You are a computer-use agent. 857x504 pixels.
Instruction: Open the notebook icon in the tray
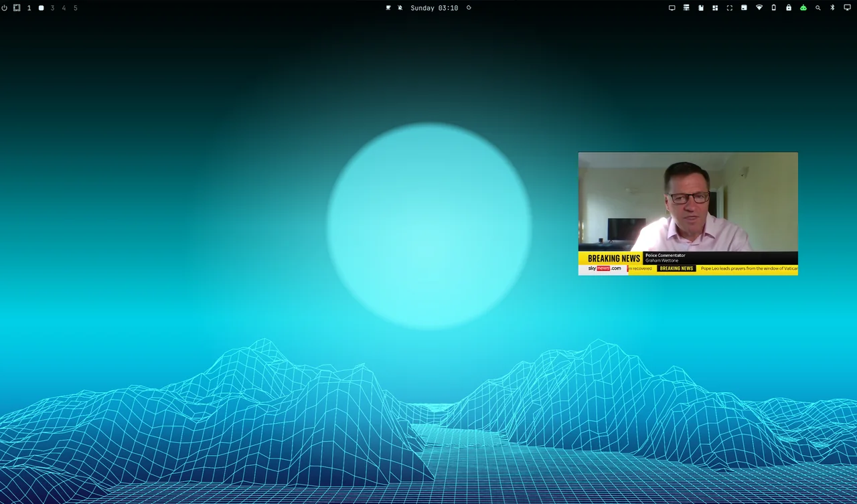tap(701, 8)
